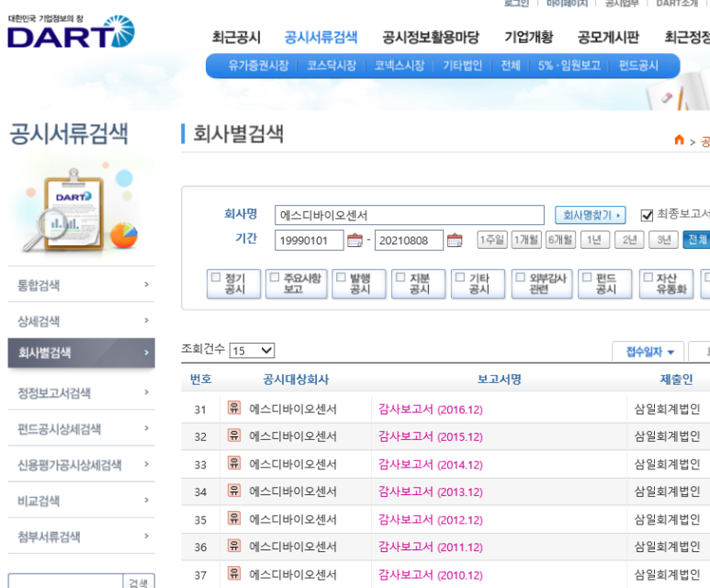Expand 상세검색 in the sidebar

click(81, 321)
